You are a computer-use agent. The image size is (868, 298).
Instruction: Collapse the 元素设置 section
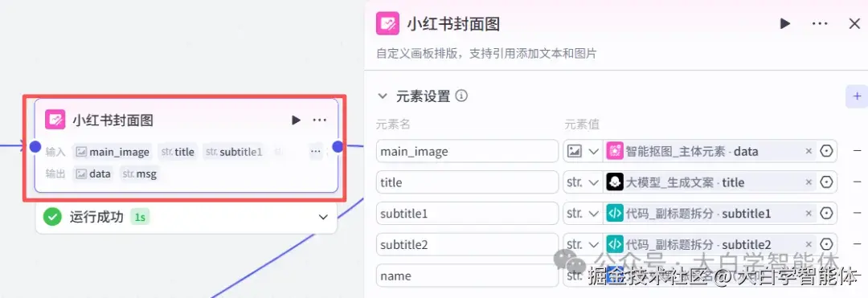tap(383, 96)
